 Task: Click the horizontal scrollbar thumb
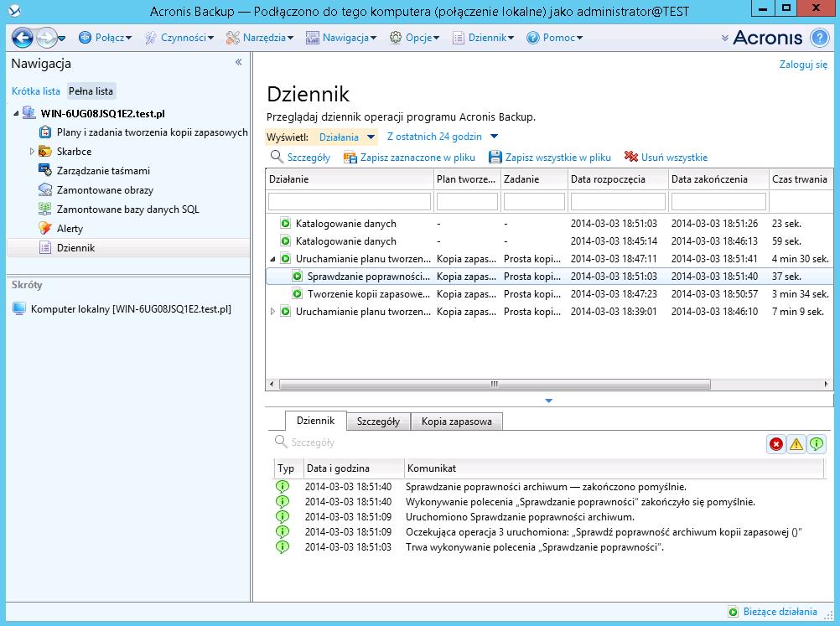[495, 384]
